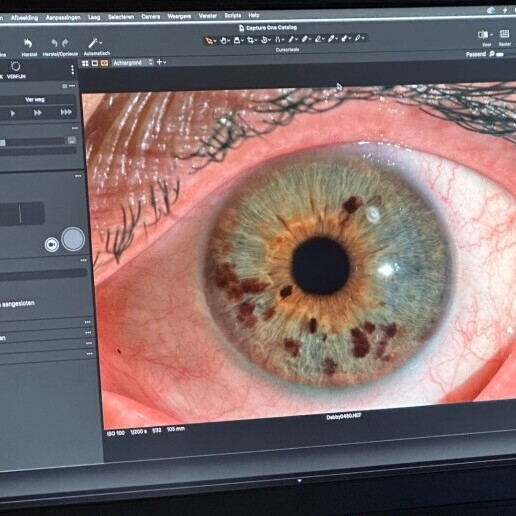Select the Crop cursor tool
516x516 pixels.
tap(250, 41)
